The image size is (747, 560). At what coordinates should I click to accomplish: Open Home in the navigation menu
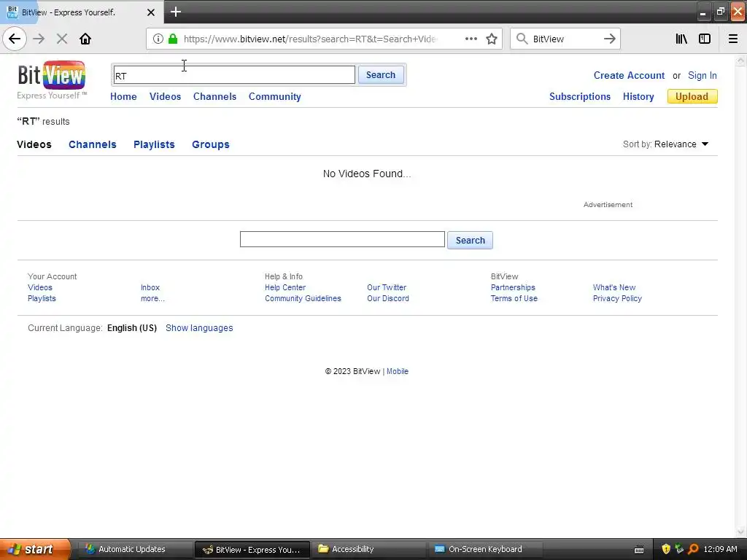(123, 97)
